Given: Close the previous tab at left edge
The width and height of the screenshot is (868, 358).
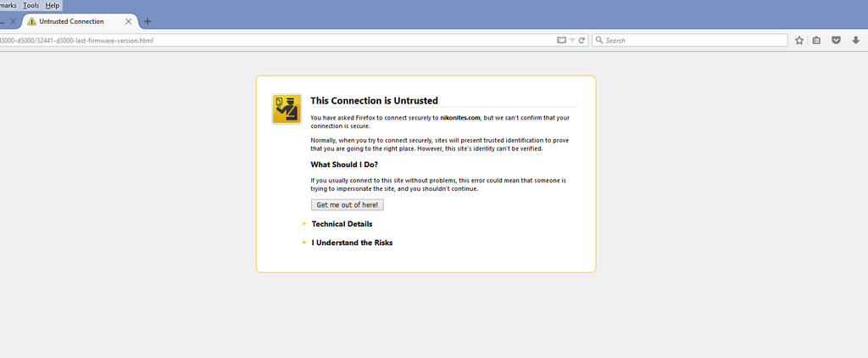Looking at the screenshot, I should (x=14, y=21).
